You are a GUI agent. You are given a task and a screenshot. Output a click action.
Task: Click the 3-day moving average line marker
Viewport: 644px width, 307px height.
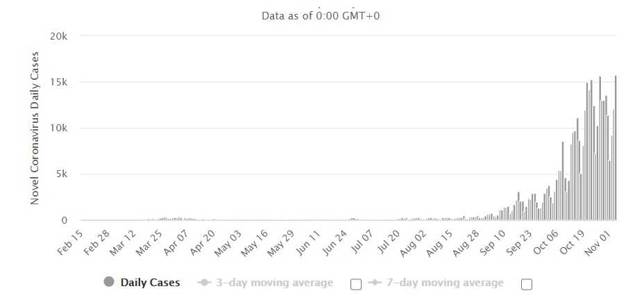[205, 283]
